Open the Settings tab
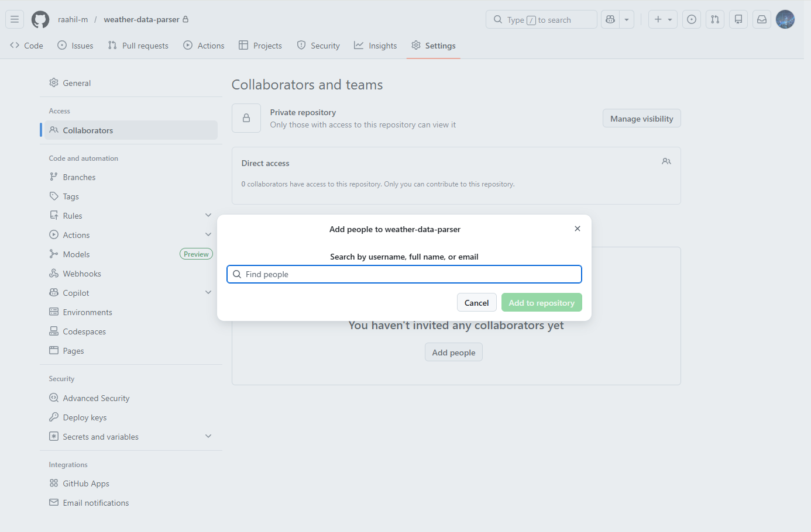 pyautogui.click(x=434, y=46)
